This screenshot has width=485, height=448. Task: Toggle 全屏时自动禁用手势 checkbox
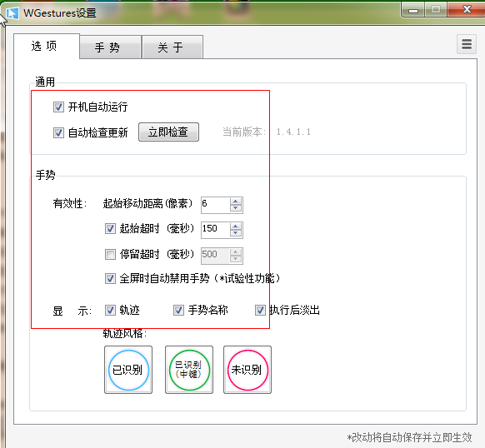110,279
